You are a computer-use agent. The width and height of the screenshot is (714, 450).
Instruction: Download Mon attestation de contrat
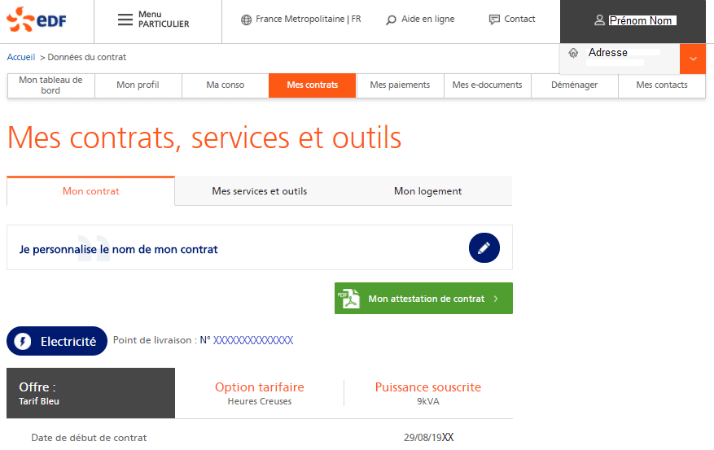423,298
